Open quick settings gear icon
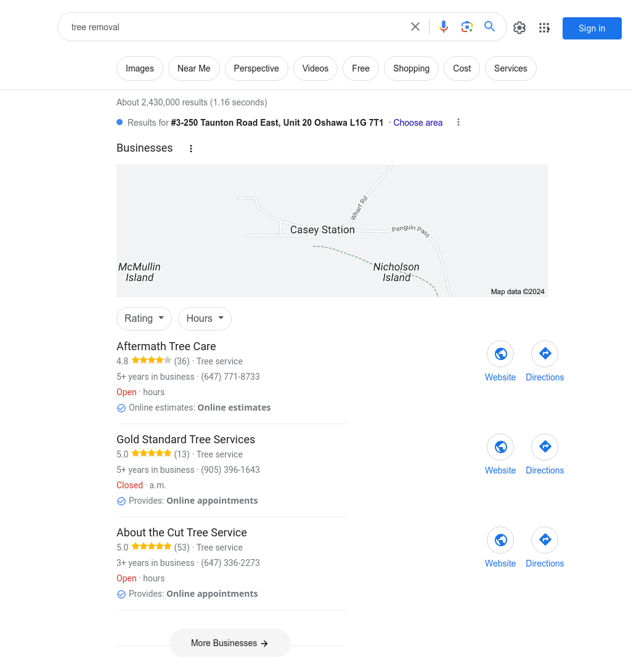Screen dimensions: 631x672 tap(519, 28)
